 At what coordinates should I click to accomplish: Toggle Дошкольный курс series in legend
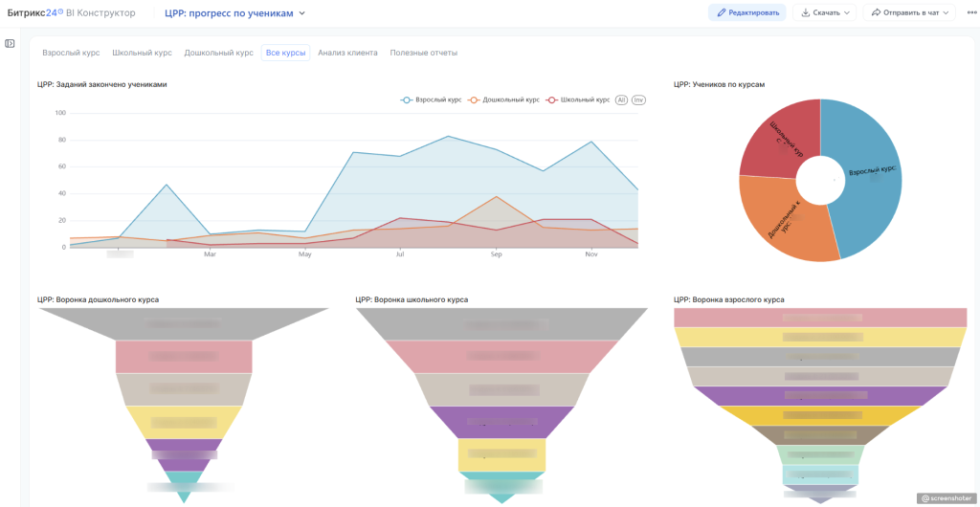pos(504,99)
